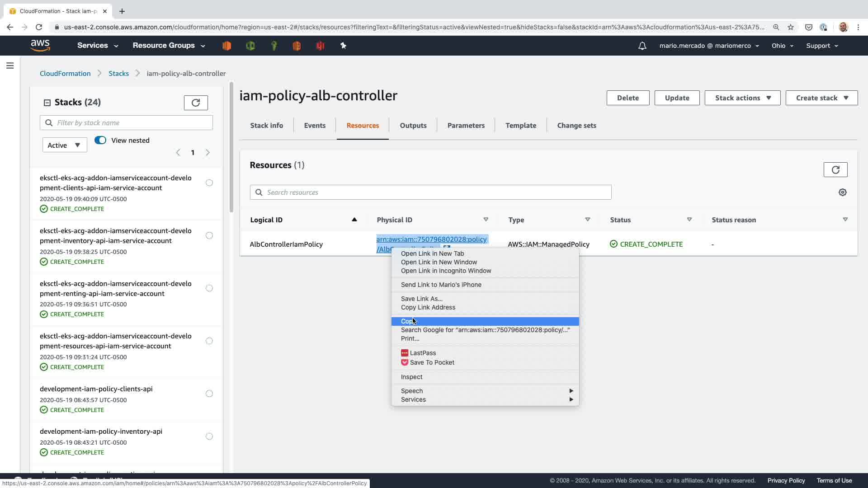Screen dimensions: 868x488
Task: Select the development-iam-policy-clients-api stack radio
Action: tap(209, 394)
